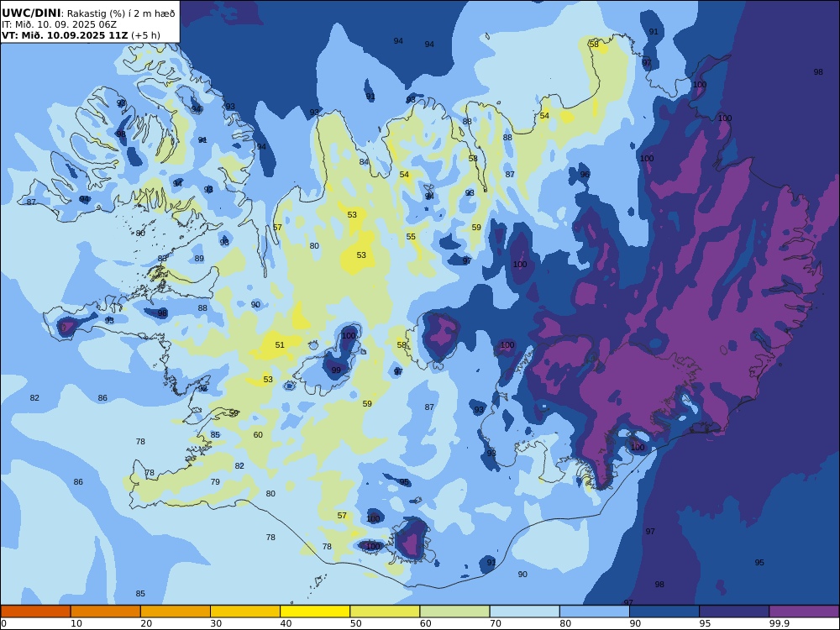Click the legend tick label 99.9
Screen dimensions: 840x630
(780, 623)
